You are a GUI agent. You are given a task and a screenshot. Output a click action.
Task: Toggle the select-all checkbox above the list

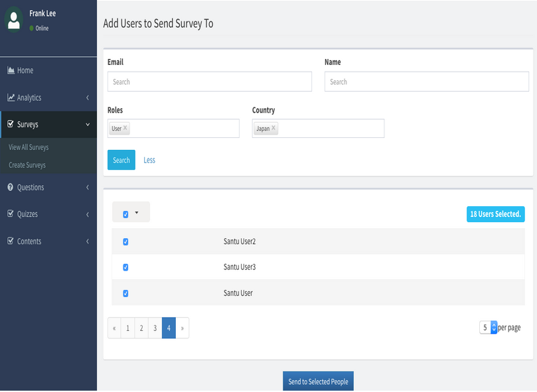pyautogui.click(x=125, y=214)
